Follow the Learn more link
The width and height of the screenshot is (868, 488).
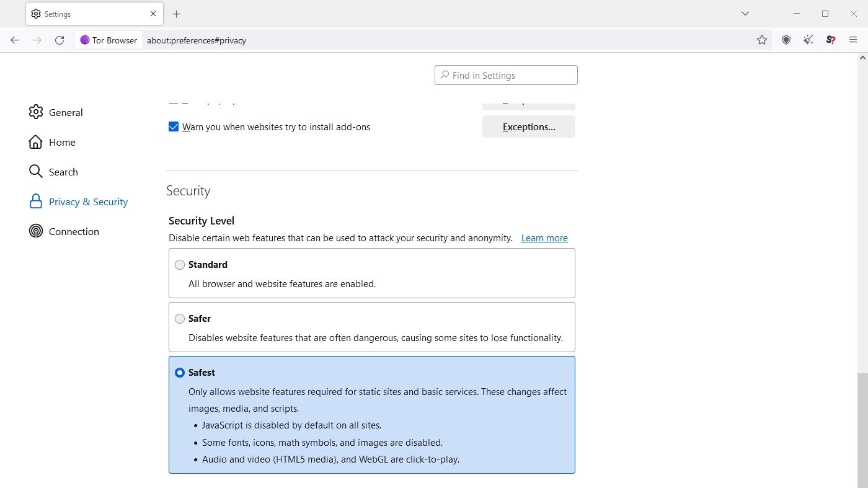544,237
